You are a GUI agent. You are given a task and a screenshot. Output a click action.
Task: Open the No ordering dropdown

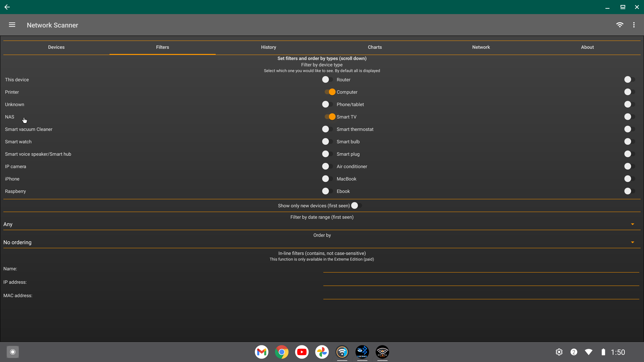[322, 242]
